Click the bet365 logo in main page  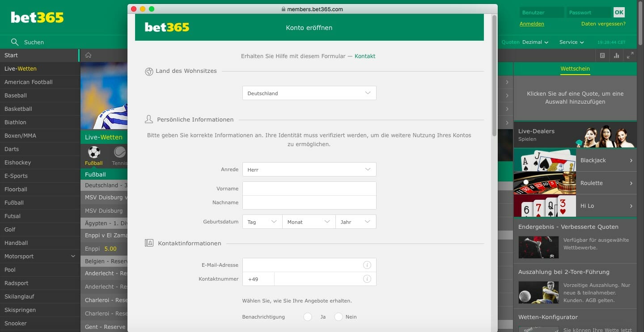pos(37,17)
